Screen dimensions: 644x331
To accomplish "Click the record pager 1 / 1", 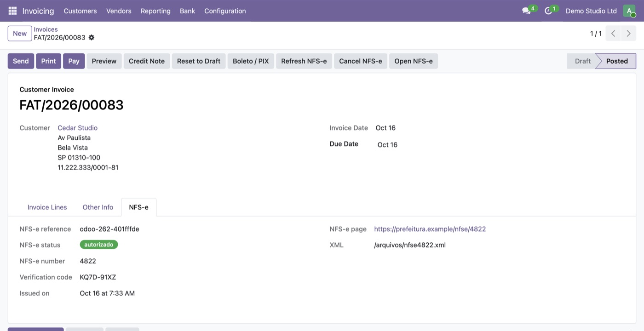I will [596, 34].
